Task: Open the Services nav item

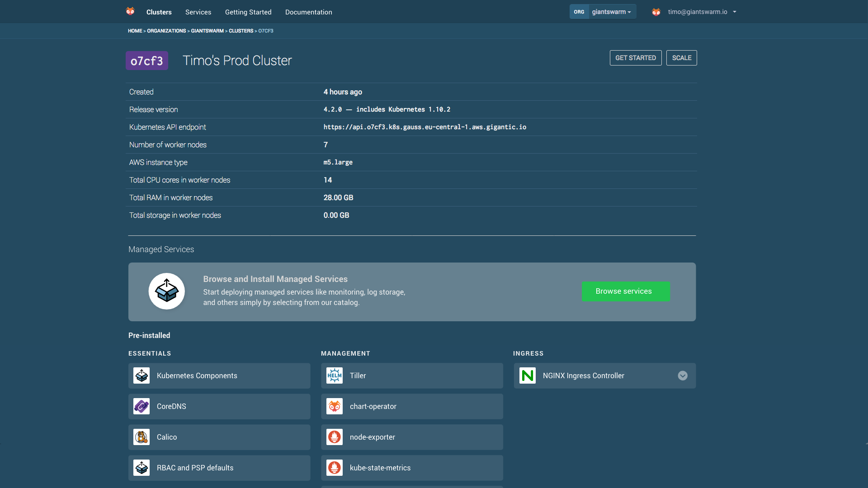Action: point(198,12)
